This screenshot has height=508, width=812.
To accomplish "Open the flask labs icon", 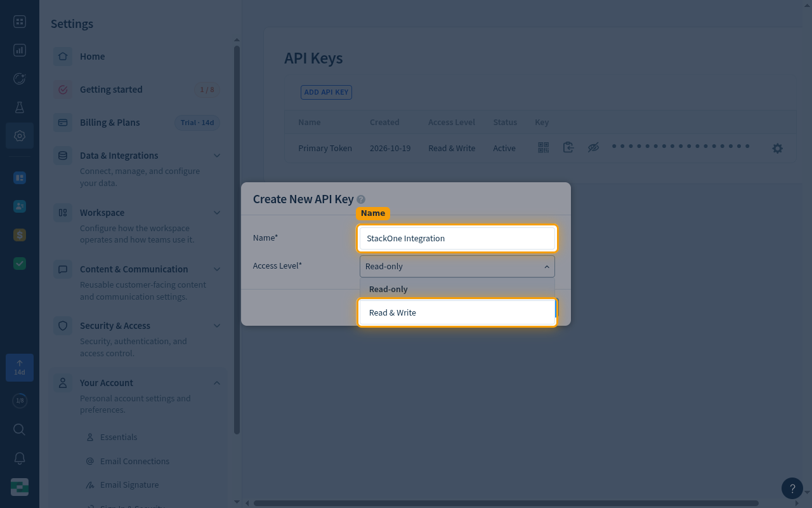I will [20, 107].
